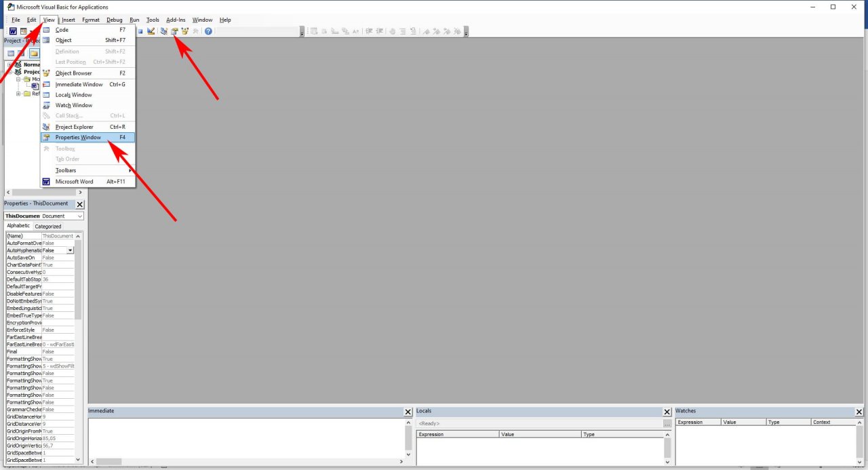Click Object Browser icon in View menu
Screen dimensions: 868x470
click(x=47, y=73)
